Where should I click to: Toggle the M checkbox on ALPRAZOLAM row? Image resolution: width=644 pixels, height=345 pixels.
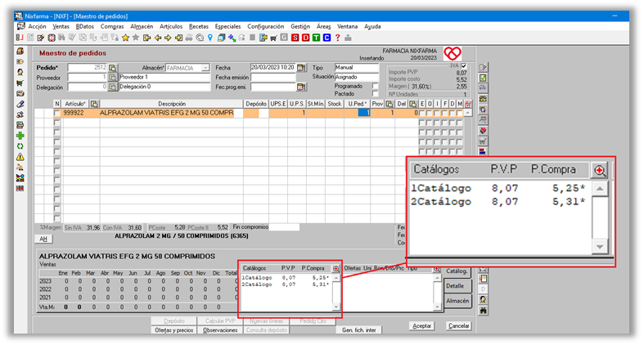tap(460, 113)
